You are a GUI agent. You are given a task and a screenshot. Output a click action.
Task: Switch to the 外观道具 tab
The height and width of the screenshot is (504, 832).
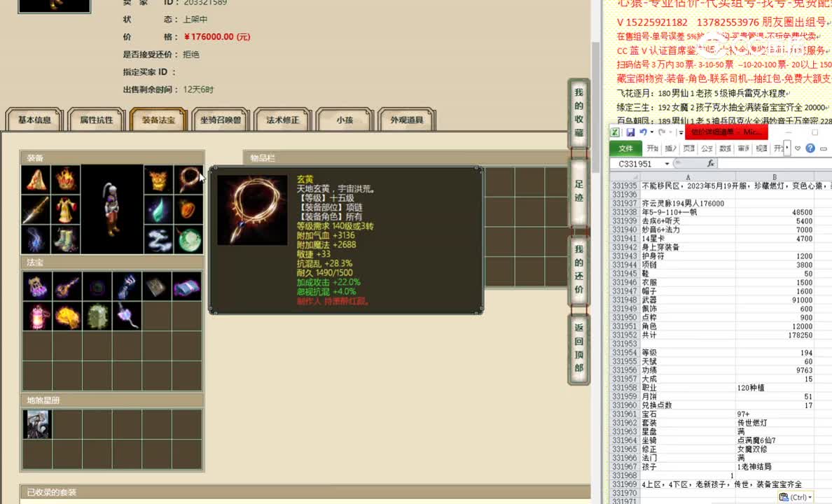(x=406, y=120)
